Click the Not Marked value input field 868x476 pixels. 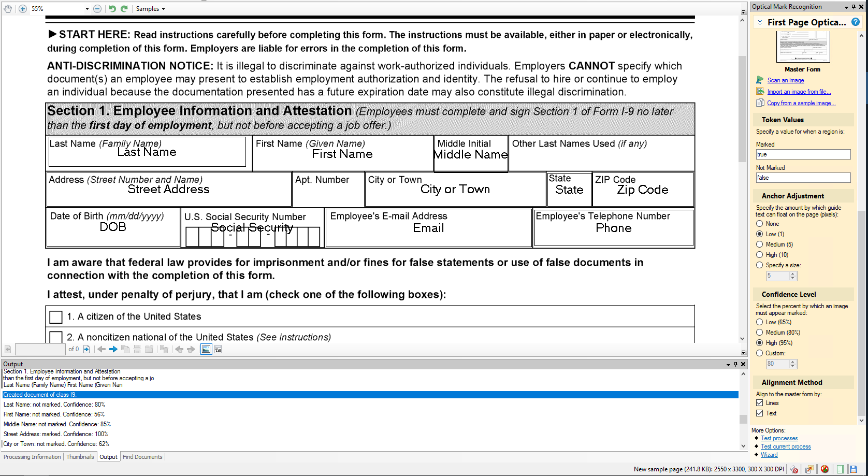(803, 178)
